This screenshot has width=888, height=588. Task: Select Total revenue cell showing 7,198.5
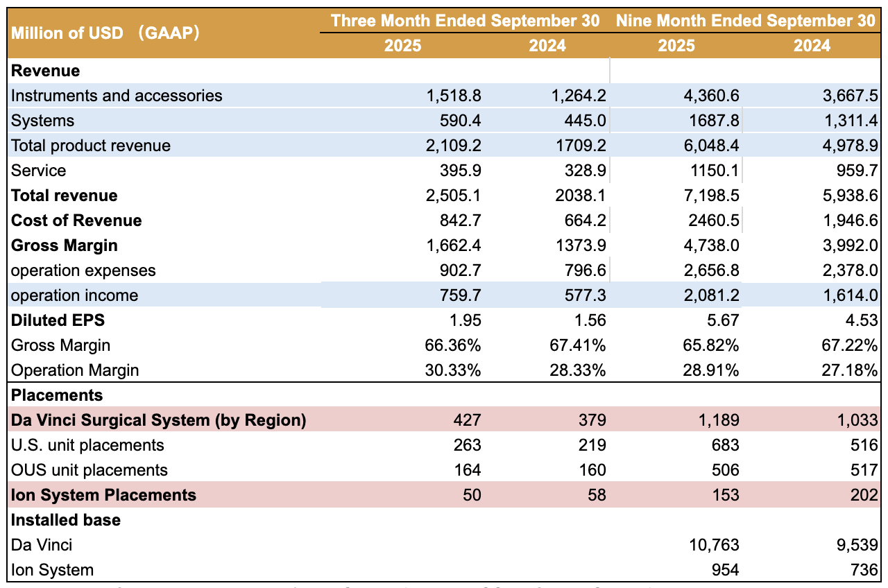712,196
